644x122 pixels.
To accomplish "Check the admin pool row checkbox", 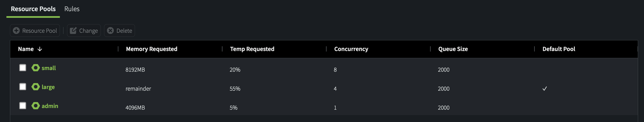I will 23,106.
